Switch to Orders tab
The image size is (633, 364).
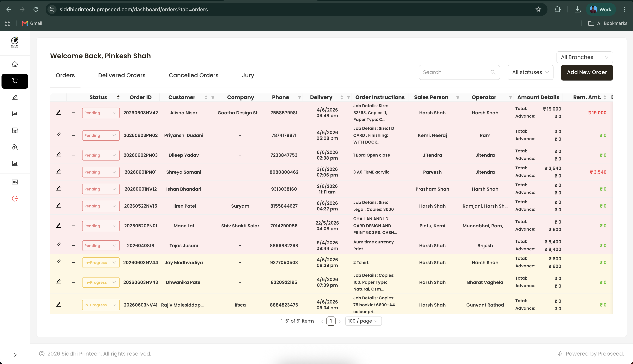click(65, 75)
